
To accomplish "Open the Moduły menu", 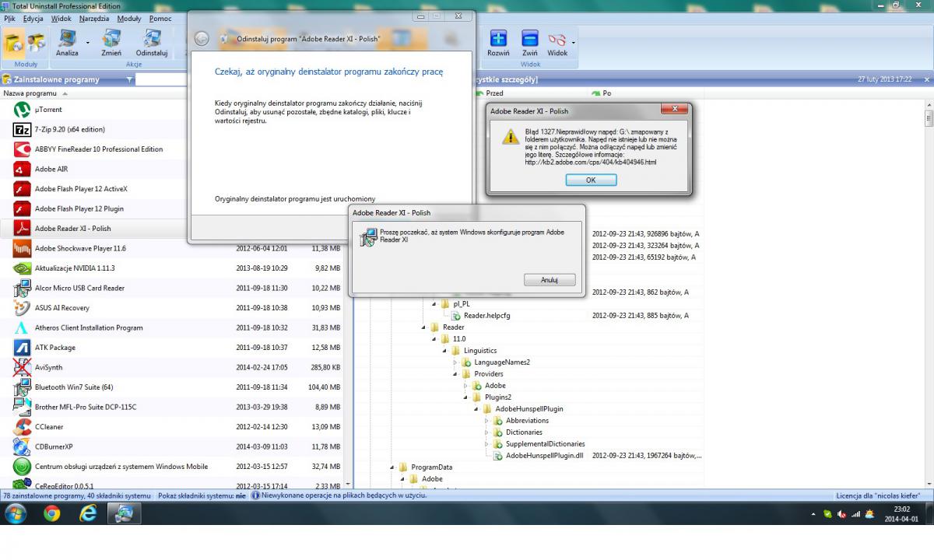I will click(129, 18).
